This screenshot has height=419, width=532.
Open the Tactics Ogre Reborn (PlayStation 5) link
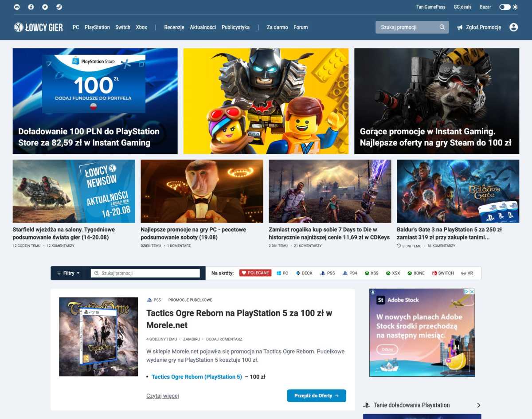[x=196, y=376]
